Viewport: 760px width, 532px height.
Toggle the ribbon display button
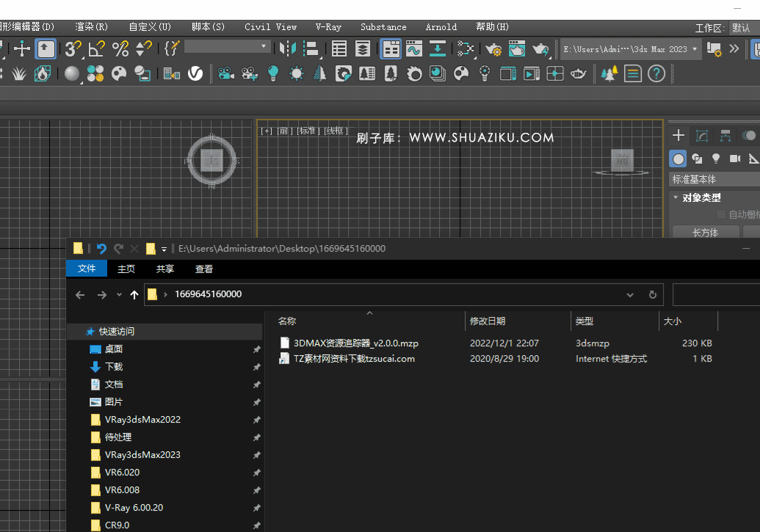(x=391, y=49)
